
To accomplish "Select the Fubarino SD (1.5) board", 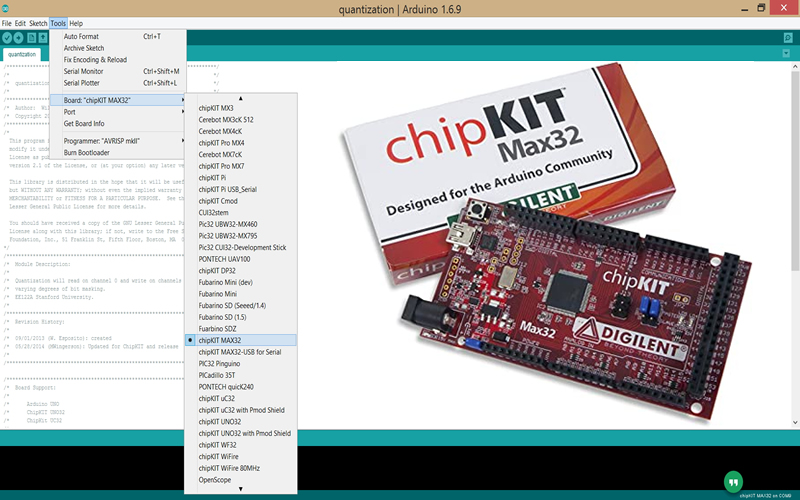I will 240,317.
